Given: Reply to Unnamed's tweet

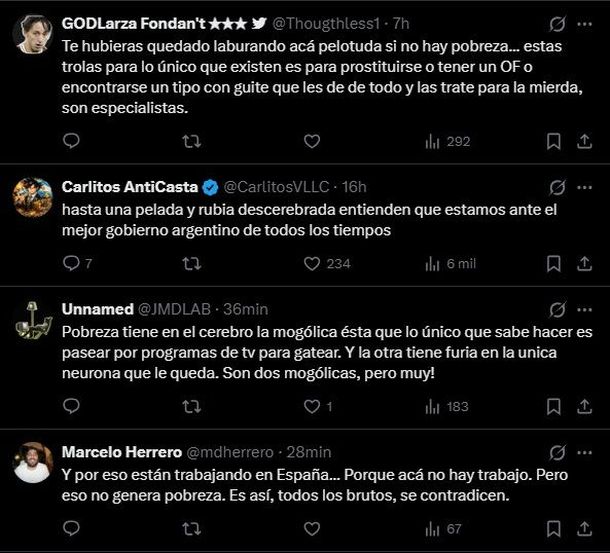Looking at the screenshot, I should point(71,406).
